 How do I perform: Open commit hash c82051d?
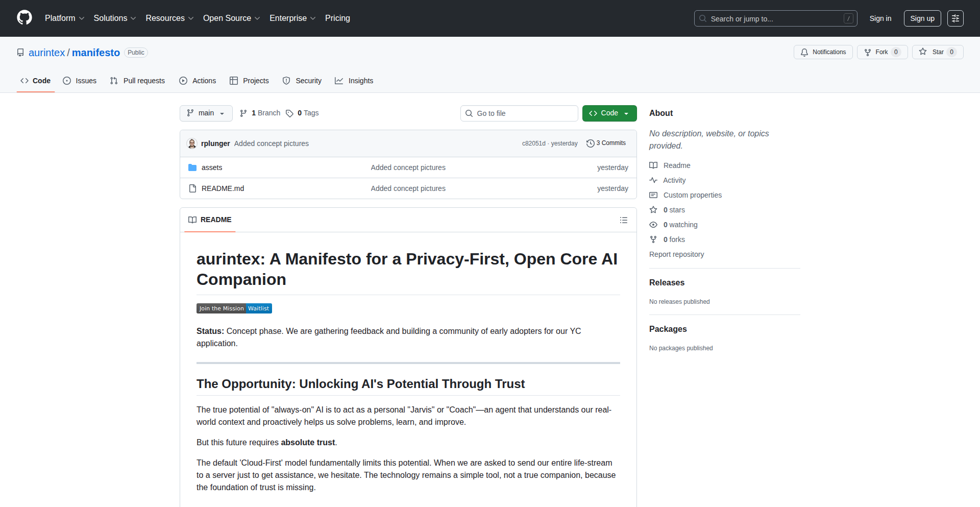coord(533,143)
